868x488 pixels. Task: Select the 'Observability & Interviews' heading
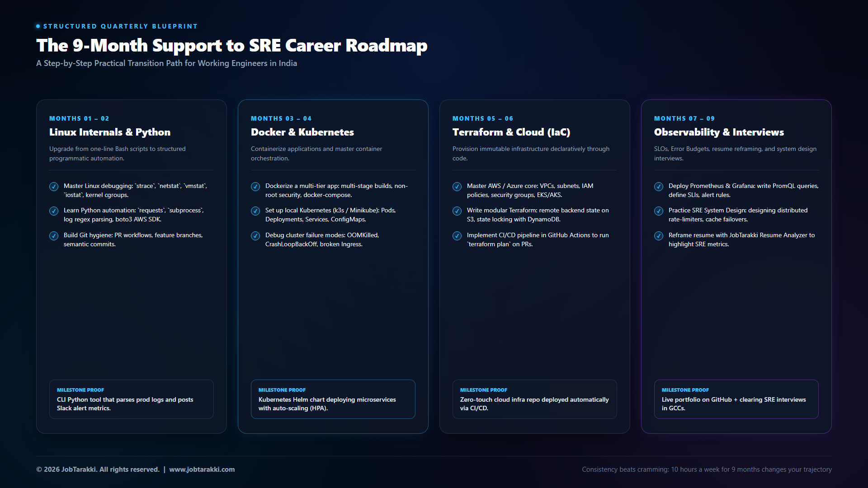click(719, 132)
